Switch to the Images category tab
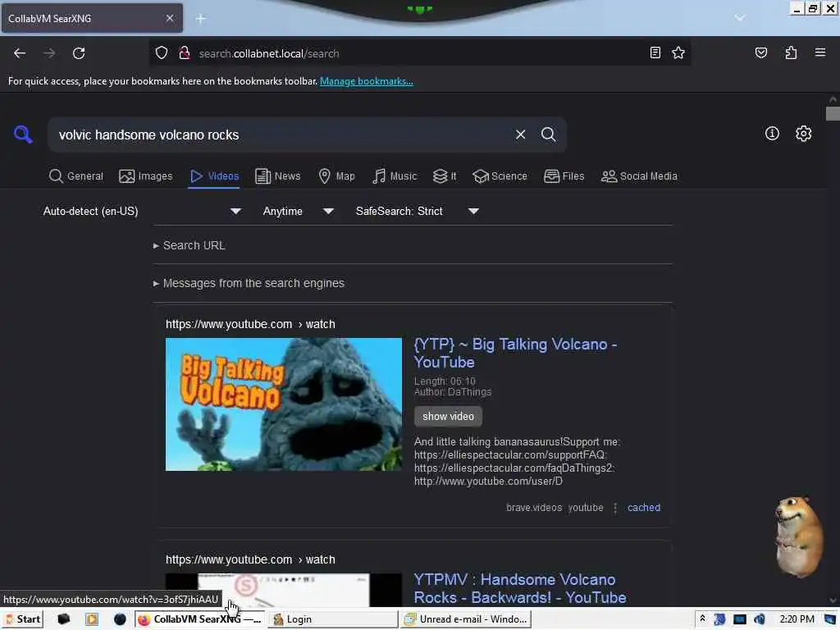The image size is (840, 630). pyautogui.click(x=146, y=176)
